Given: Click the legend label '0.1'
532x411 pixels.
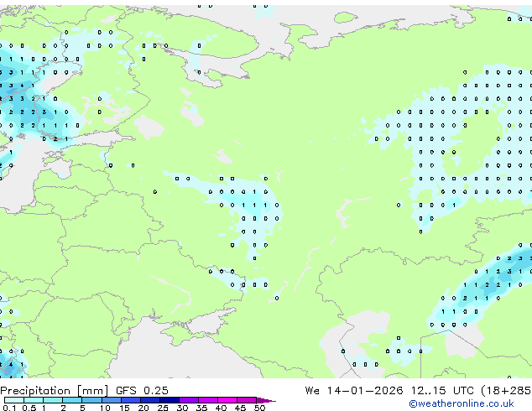Looking at the screenshot, I should coord(9,408).
